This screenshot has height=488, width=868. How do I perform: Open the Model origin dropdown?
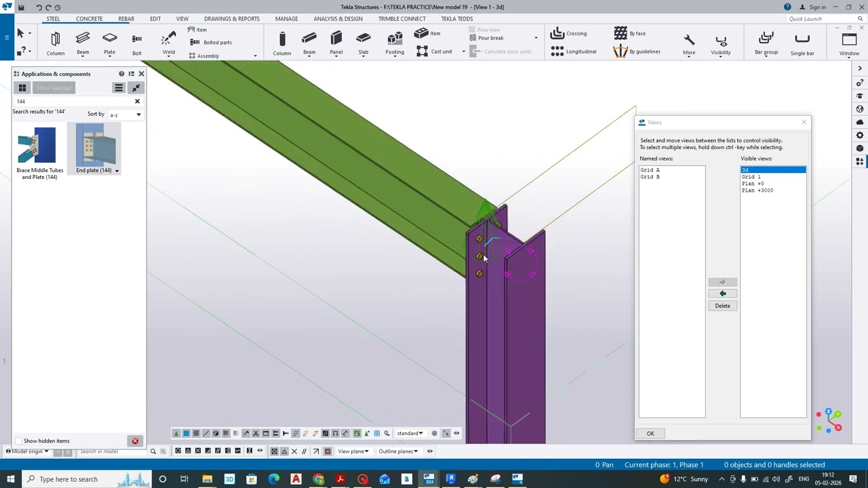28,451
